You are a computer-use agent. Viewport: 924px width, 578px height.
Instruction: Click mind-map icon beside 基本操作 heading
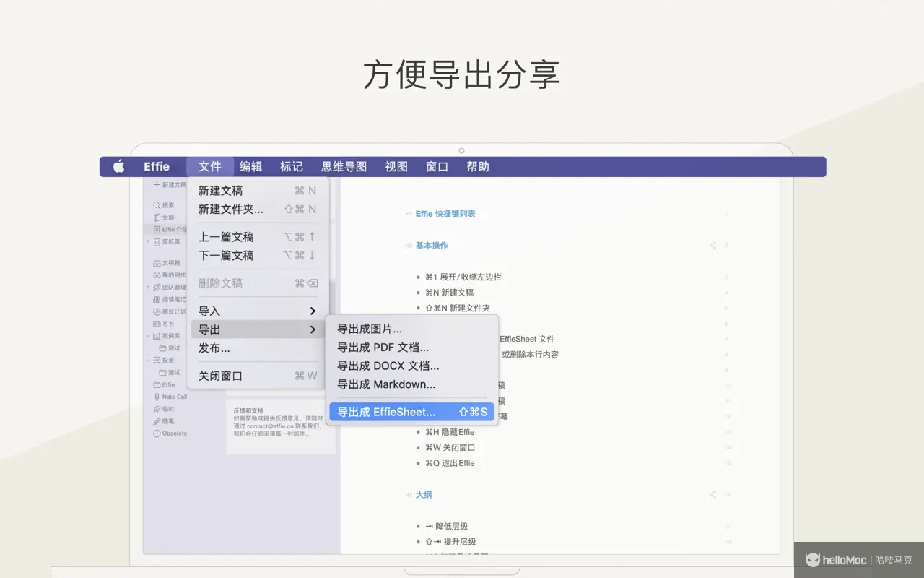coord(713,246)
